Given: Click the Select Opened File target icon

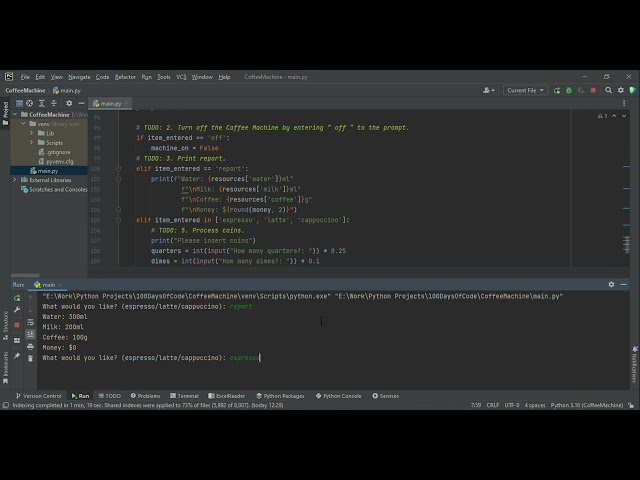Looking at the screenshot, I should pyautogui.click(x=29, y=103).
